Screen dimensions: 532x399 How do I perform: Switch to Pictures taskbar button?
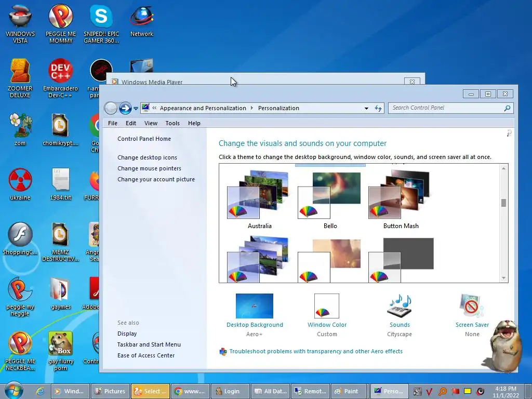pos(110,391)
